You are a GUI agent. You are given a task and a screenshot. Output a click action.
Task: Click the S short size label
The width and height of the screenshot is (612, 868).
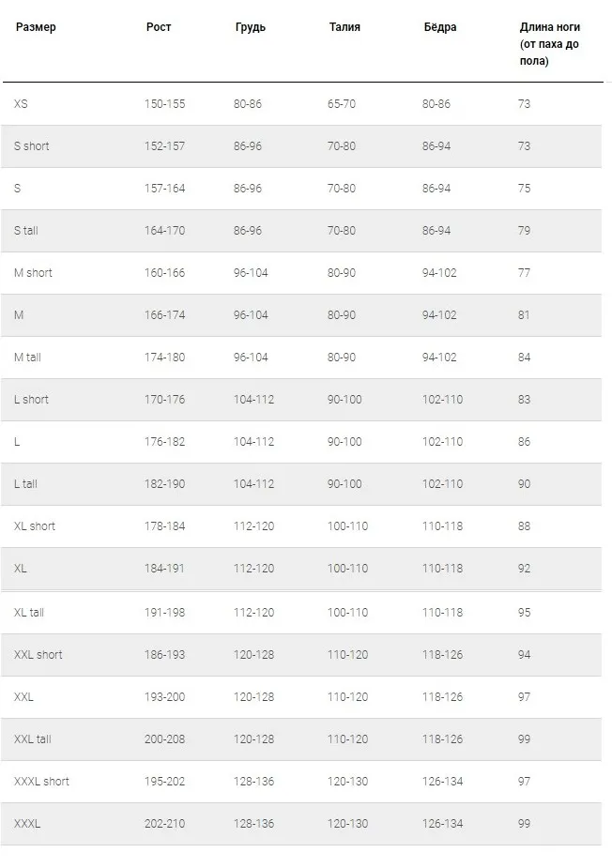(x=32, y=146)
